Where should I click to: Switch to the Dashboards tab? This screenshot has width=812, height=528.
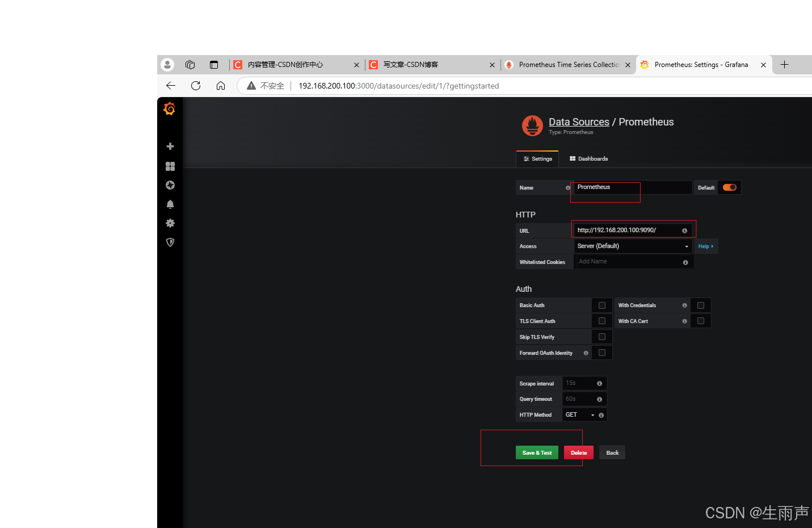tap(588, 159)
